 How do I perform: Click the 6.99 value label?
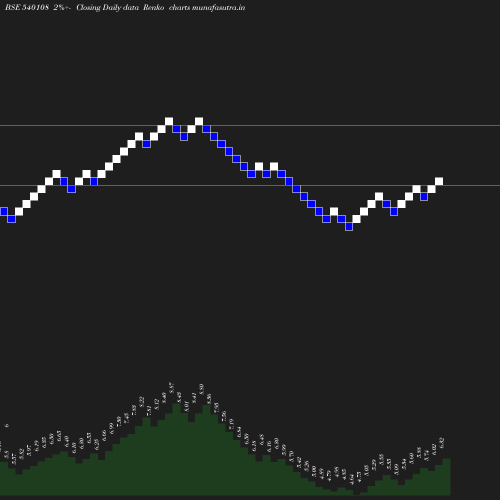(112, 428)
